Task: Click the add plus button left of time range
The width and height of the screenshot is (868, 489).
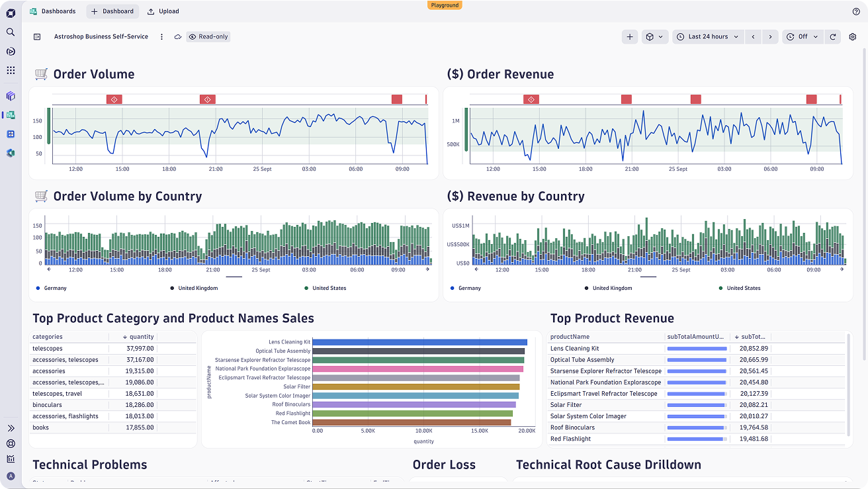Action: (630, 37)
